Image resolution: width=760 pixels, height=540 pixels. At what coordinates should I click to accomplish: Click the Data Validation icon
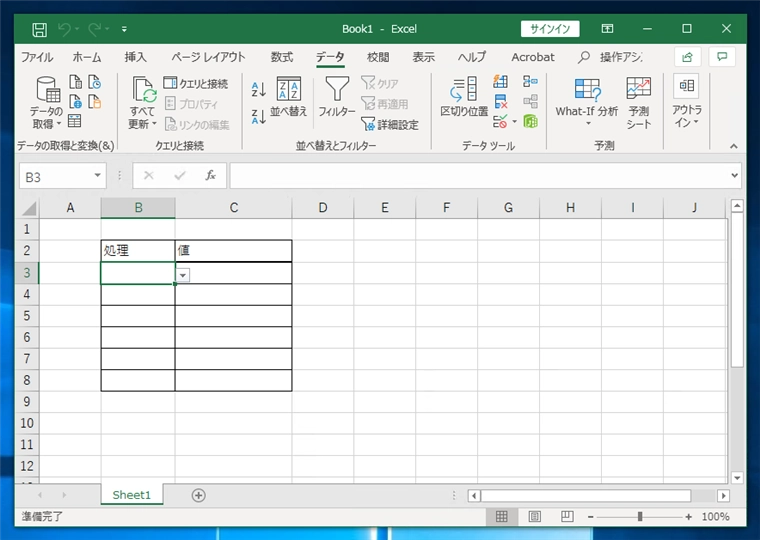(500, 121)
